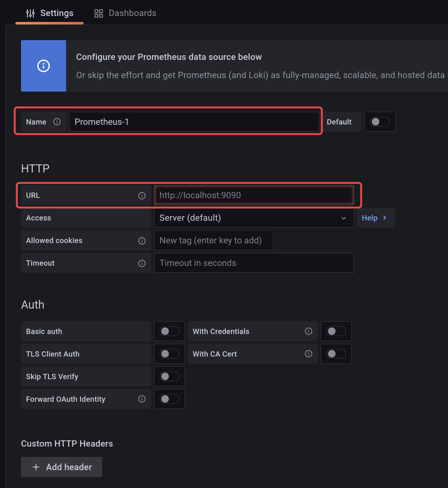
Task: Click the Name field containing Prometheus-1
Action: (194, 122)
